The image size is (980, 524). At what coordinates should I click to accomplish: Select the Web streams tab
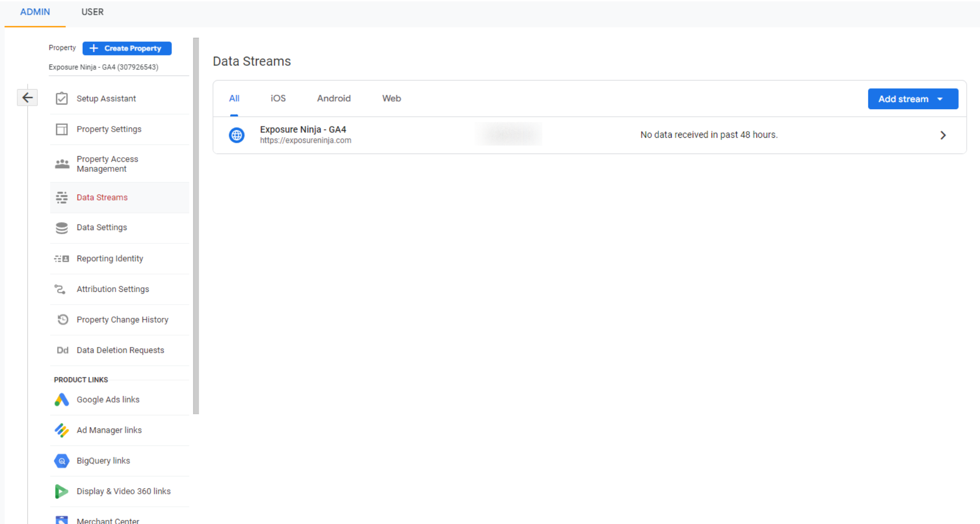[x=391, y=98]
